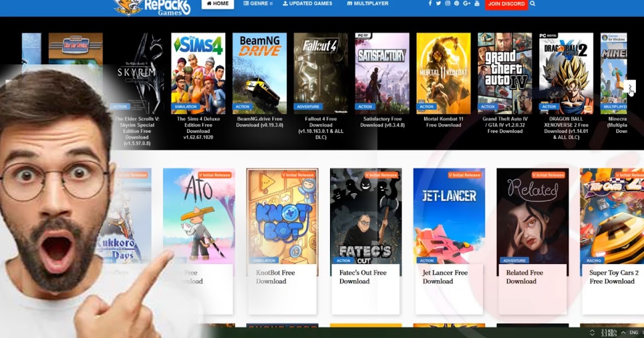This screenshot has height=338, width=644.
Task: Open the Related game card image
Action: coord(532,216)
